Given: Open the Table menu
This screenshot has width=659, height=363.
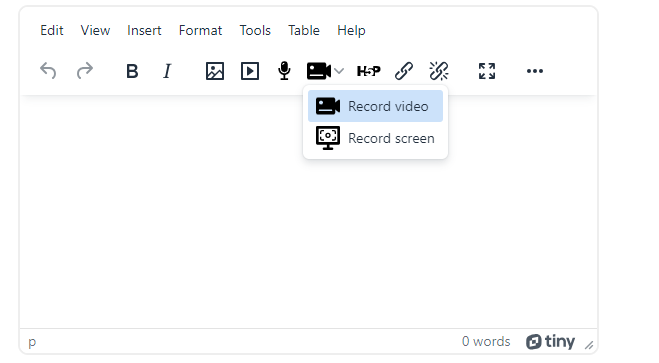Looking at the screenshot, I should (304, 30).
